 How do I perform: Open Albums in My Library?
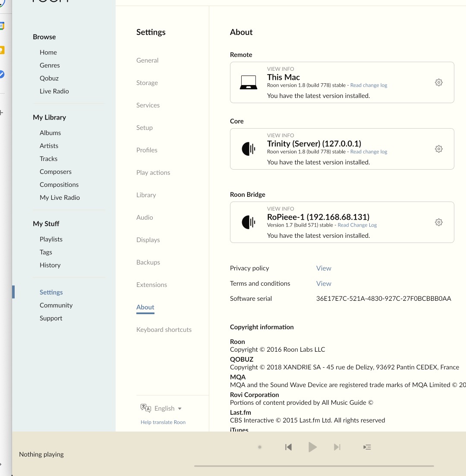50,133
